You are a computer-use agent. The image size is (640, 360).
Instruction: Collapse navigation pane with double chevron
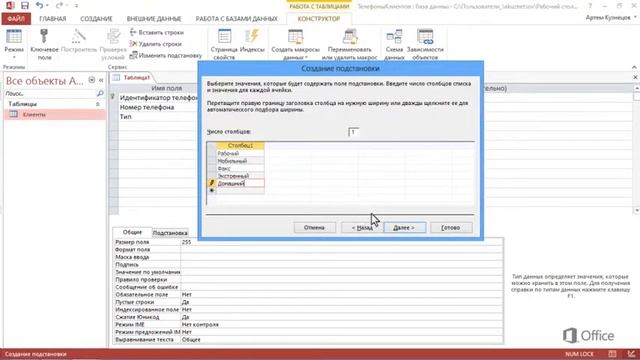(101, 80)
